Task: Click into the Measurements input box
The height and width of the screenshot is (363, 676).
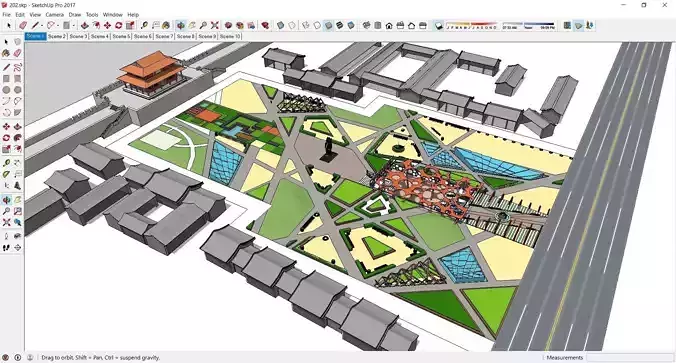Action: pyautogui.click(x=629, y=357)
